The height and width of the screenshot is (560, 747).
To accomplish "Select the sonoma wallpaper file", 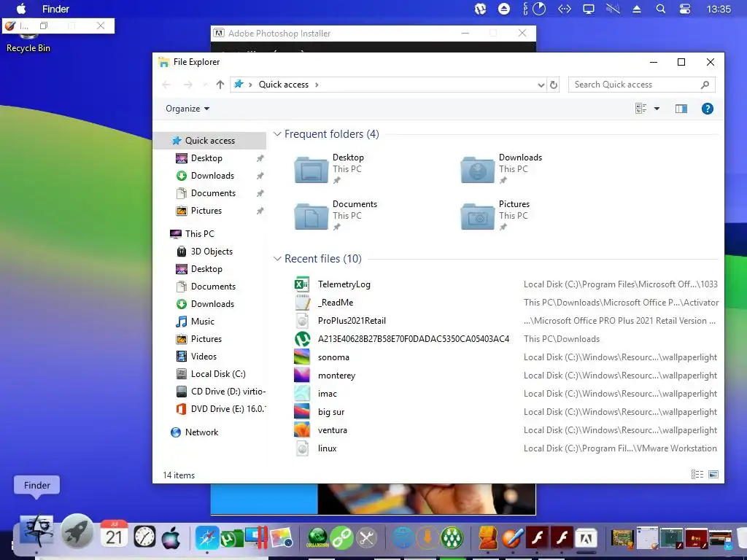I will point(505,357).
